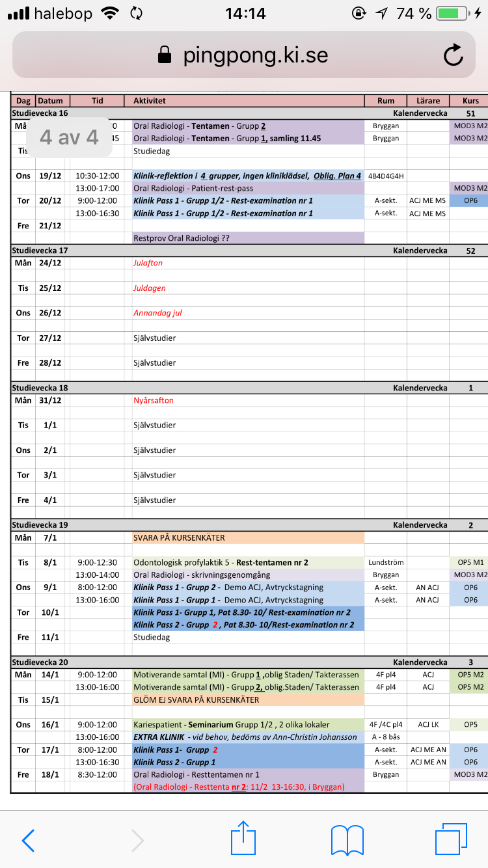Tap 'Oral Radiologi - Patient-rest-pass' cell
488x868 pixels.
247,188
